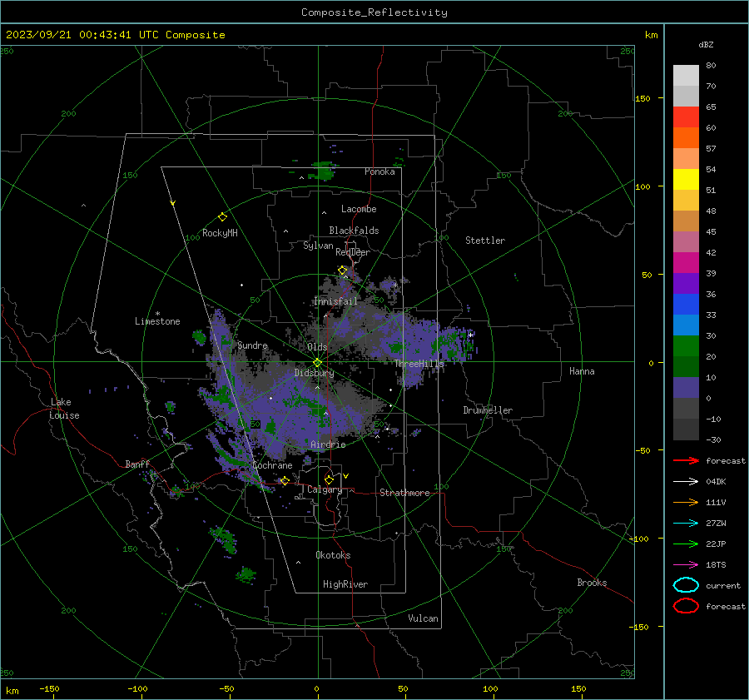Screen dimensions: 749x700
Task: Click the red forecast ellipse icon
Action: click(686, 606)
